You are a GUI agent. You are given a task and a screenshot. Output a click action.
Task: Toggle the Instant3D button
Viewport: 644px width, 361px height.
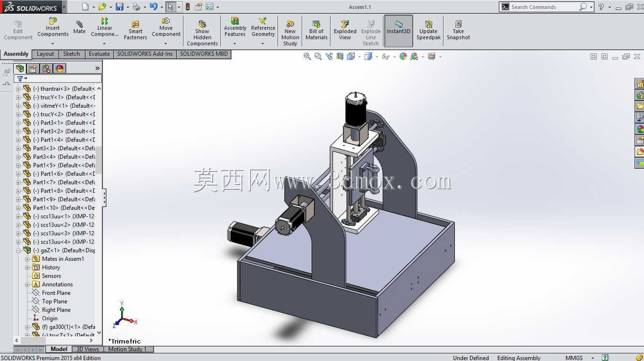(x=399, y=31)
